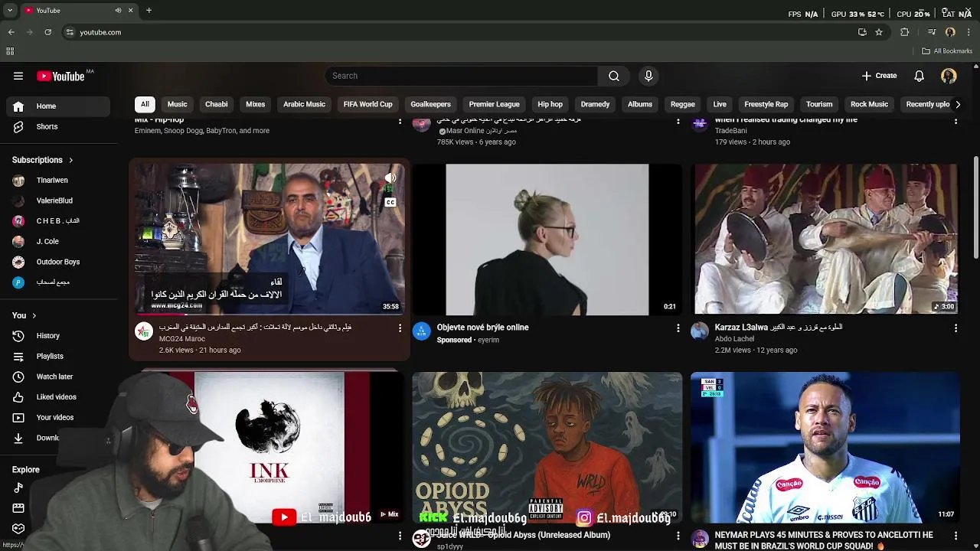The height and width of the screenshot is (551, 980).
Task: Expand the Subscriptions section
Action: [x=43, y=160]
